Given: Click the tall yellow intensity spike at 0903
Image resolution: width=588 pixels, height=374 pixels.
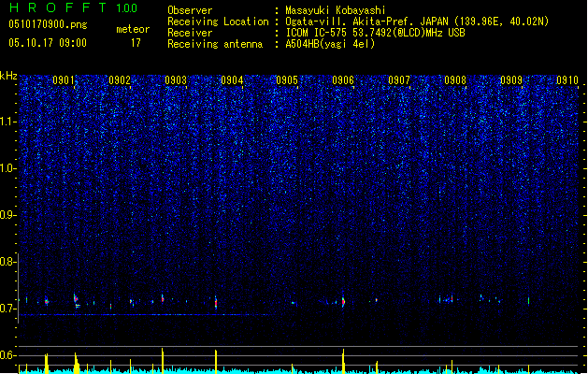Looking at the screenshot, I should coord(163,361).
